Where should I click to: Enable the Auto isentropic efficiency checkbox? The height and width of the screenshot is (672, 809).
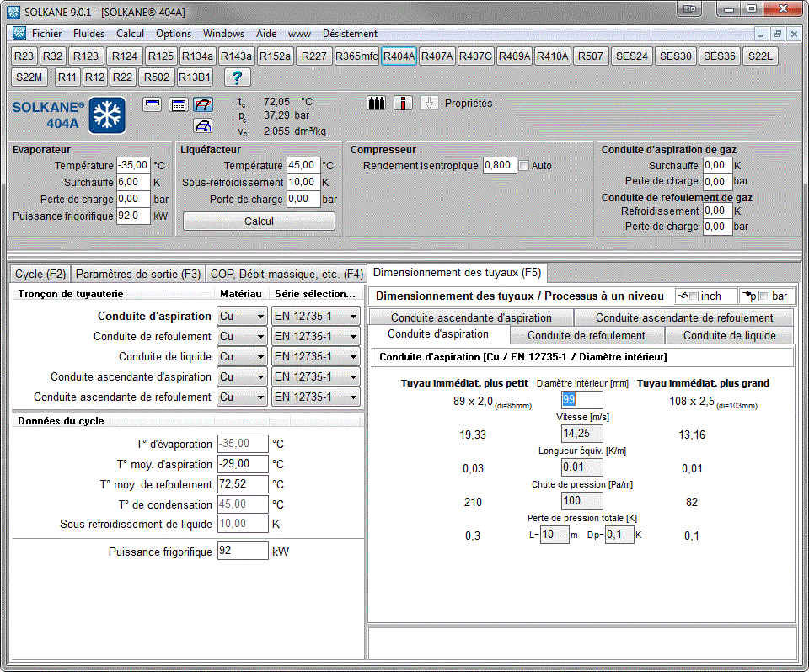pyautogui.click(x=524, y=166)
